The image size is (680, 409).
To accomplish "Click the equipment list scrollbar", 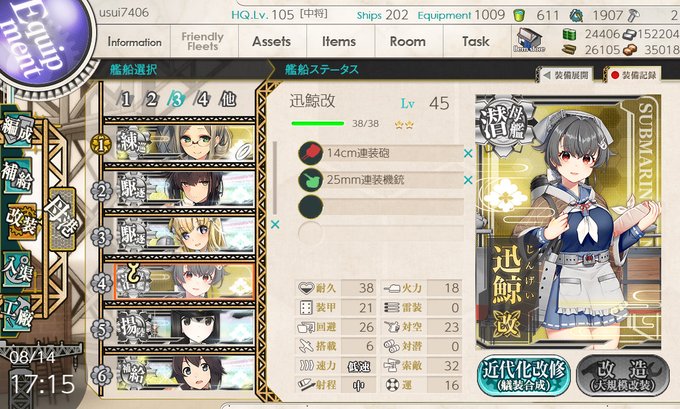I will pos(275,178).
